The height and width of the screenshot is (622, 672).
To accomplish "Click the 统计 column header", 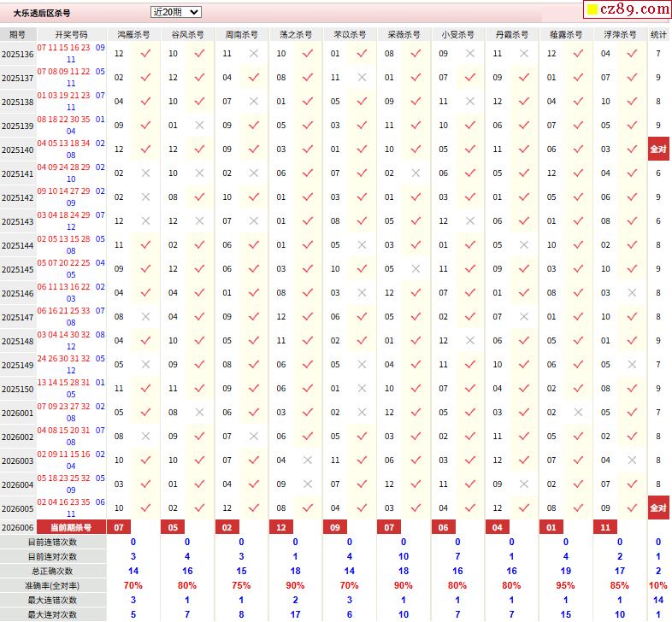I will [658, 34].
